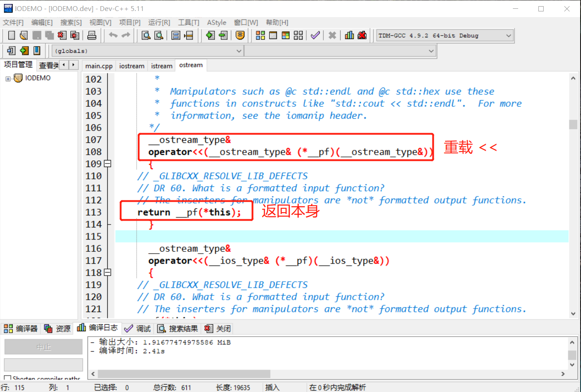Click the Save All toolbar icon

(49, 36)
